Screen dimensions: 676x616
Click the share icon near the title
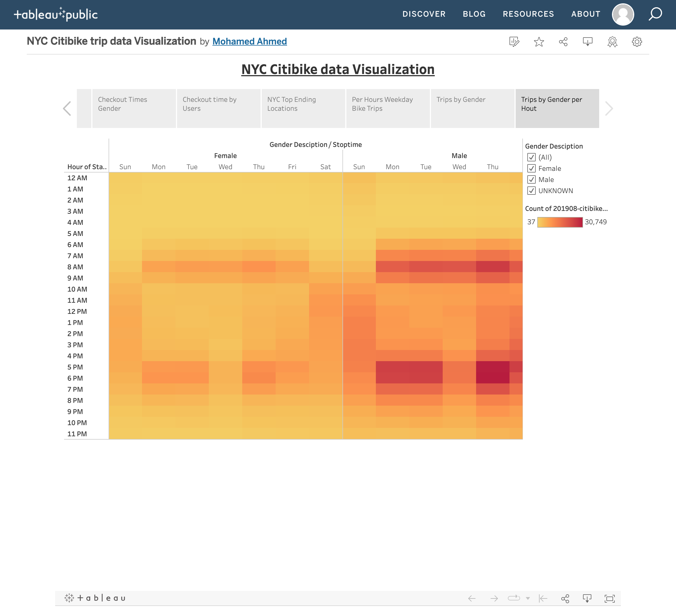point(563,41)
